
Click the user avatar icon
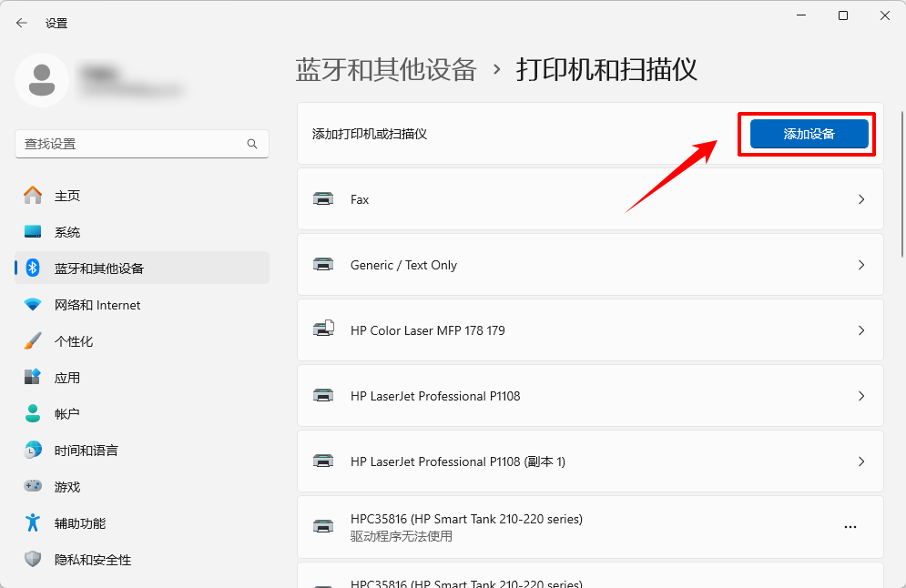42,80
